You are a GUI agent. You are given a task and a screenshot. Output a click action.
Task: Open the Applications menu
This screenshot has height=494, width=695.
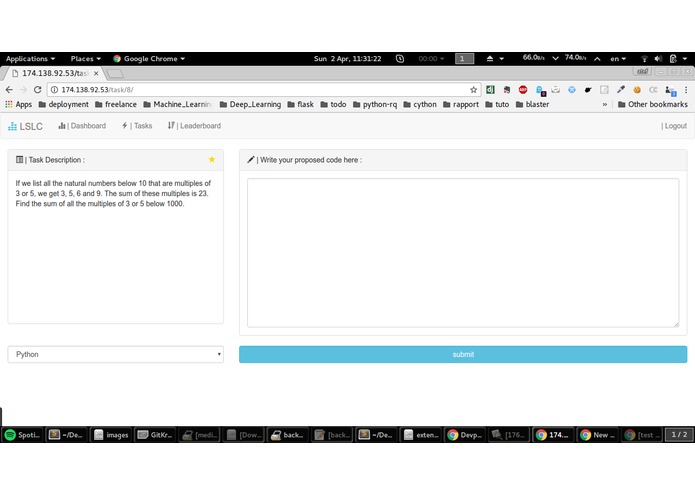tap(30, 58)
